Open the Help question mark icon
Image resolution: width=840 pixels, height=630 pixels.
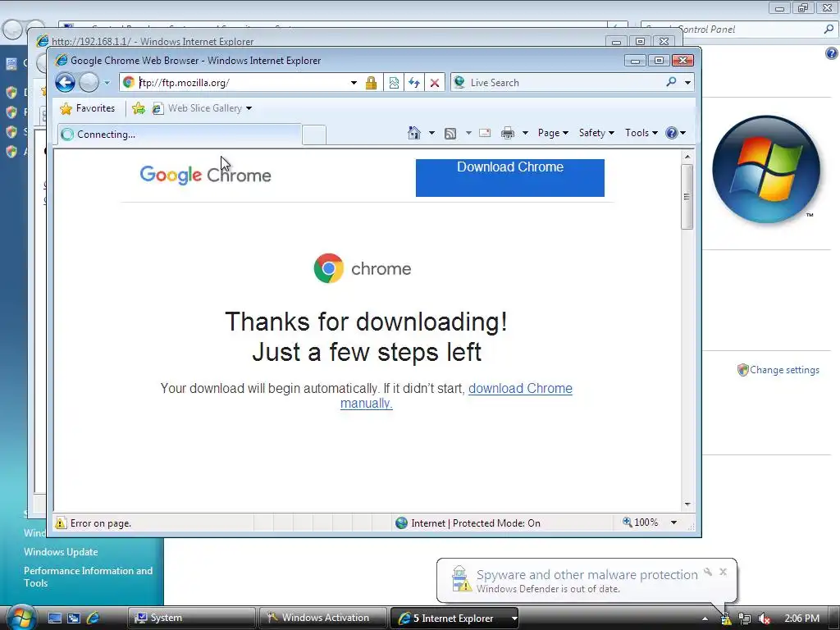[671, 133]
